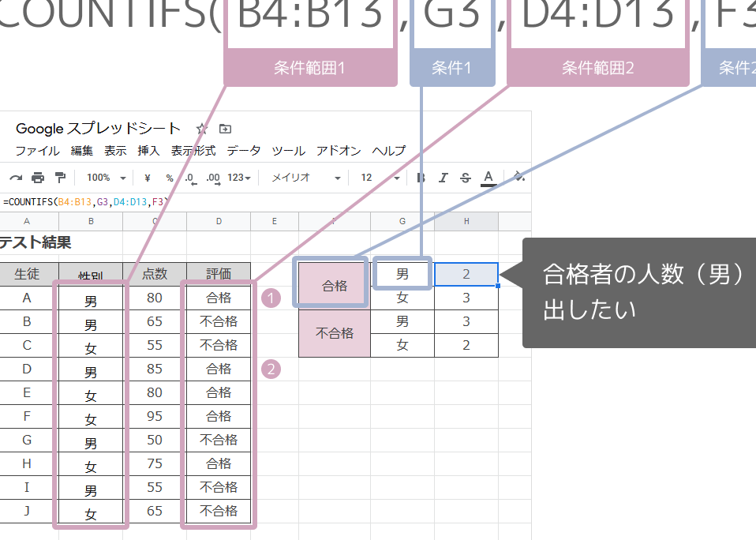Click the 評価 header cell

(219, 274)
